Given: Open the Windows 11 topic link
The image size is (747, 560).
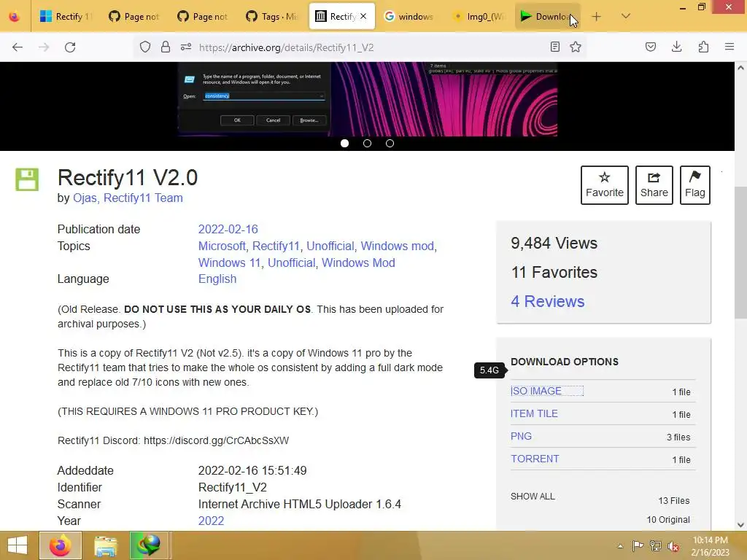Looking at the screenshot, I should [x=229, y=262].
